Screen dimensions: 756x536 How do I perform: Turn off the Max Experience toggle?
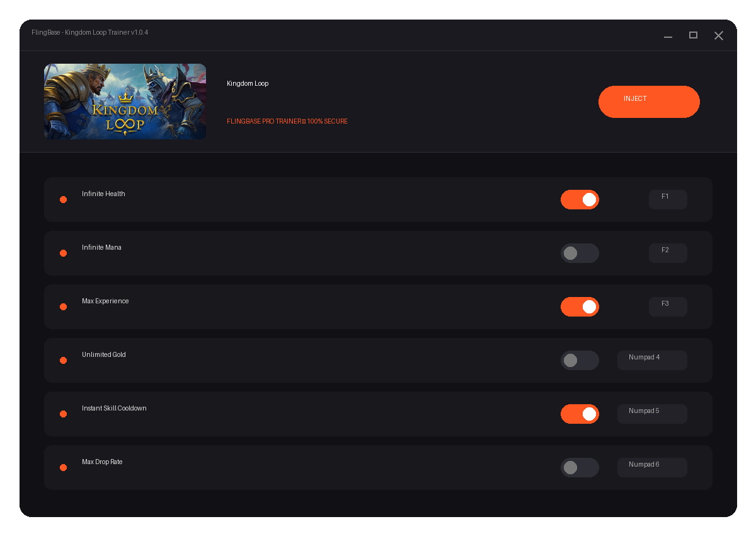click(580, 306)
